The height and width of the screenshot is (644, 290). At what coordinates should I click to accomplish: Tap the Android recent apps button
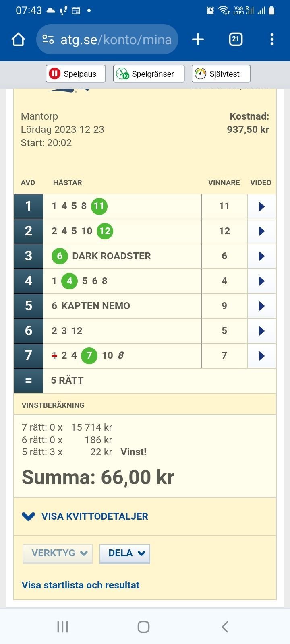coord(62,626)
